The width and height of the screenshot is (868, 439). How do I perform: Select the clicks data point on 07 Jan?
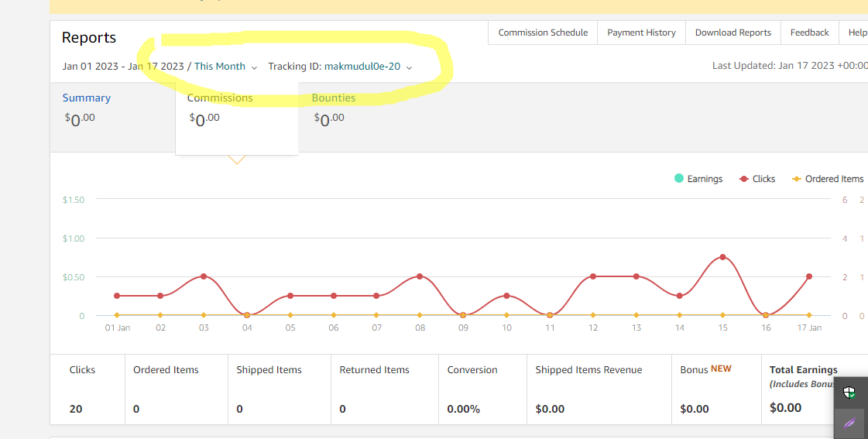pyautogui.click(x=376, y=296)
